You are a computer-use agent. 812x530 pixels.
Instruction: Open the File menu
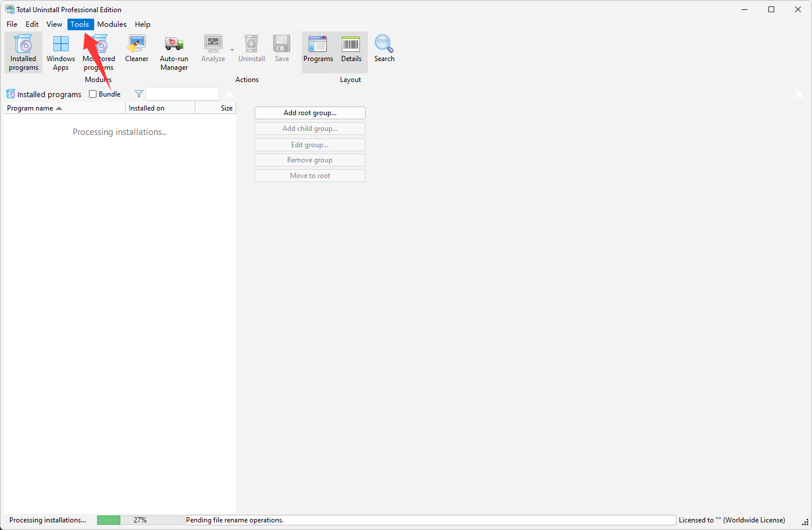(x=12, y=24)
